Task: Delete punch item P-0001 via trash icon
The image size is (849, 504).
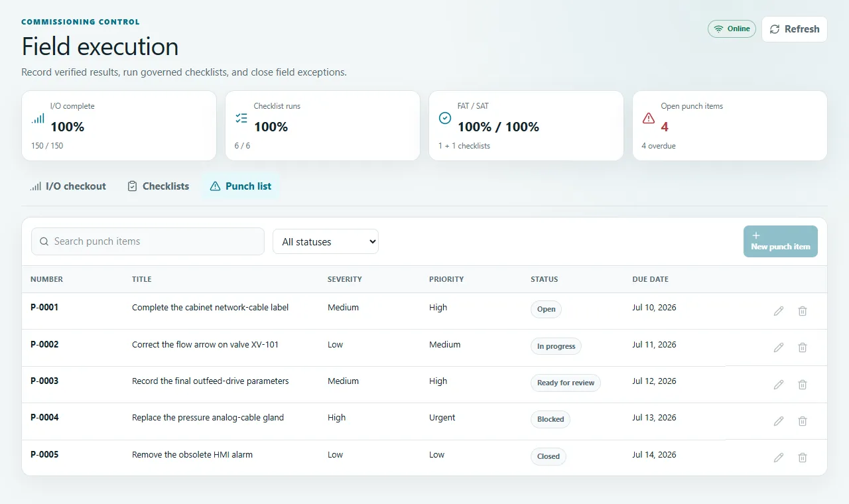Action: (x=803, y=311)
